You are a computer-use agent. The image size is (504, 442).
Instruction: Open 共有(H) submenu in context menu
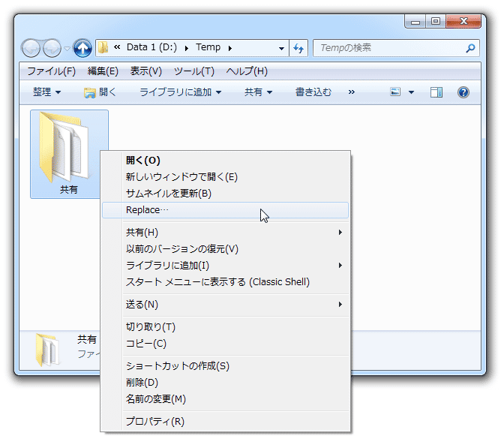(x=225, y=233)
